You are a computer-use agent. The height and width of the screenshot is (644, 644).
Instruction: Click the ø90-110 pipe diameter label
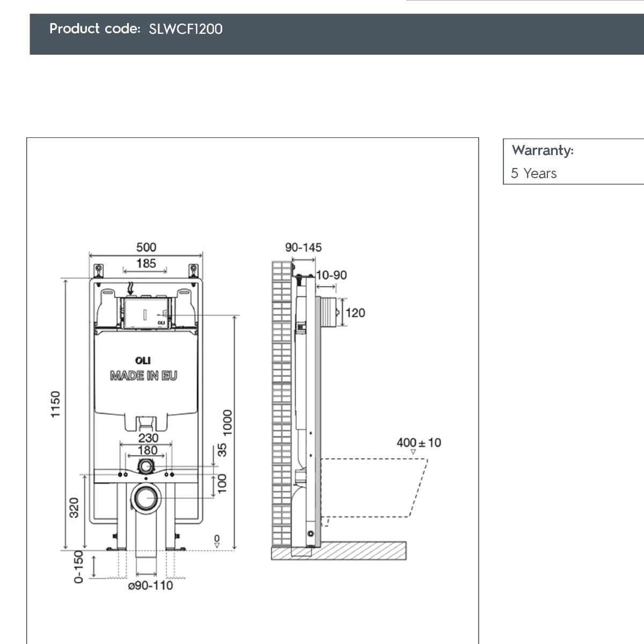[x=150, y=586]
